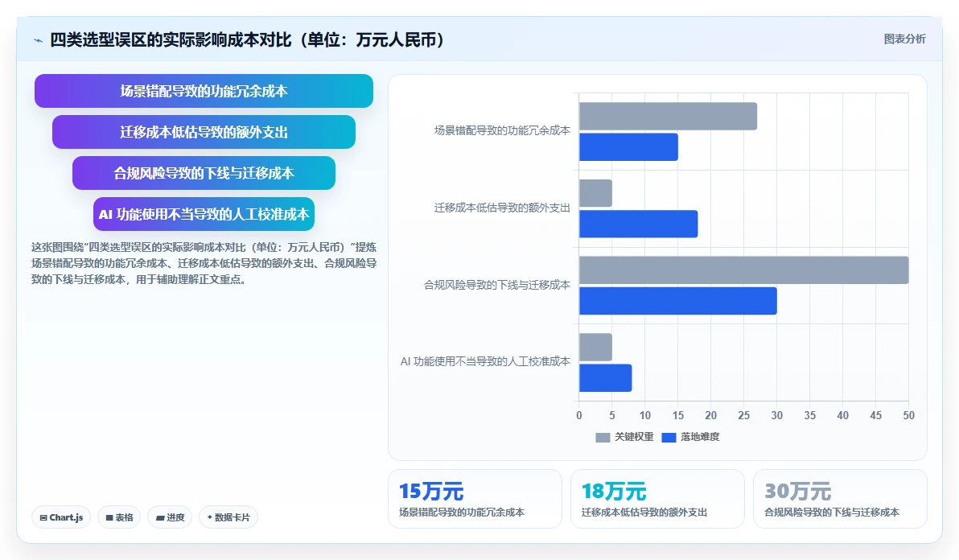Click the gray bar for 场景错配导致的功能冗余成本

pos(668,116)
